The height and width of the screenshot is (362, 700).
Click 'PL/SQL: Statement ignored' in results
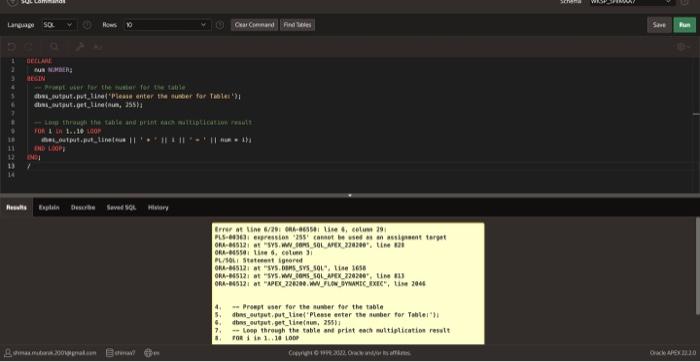click(258, 260)
